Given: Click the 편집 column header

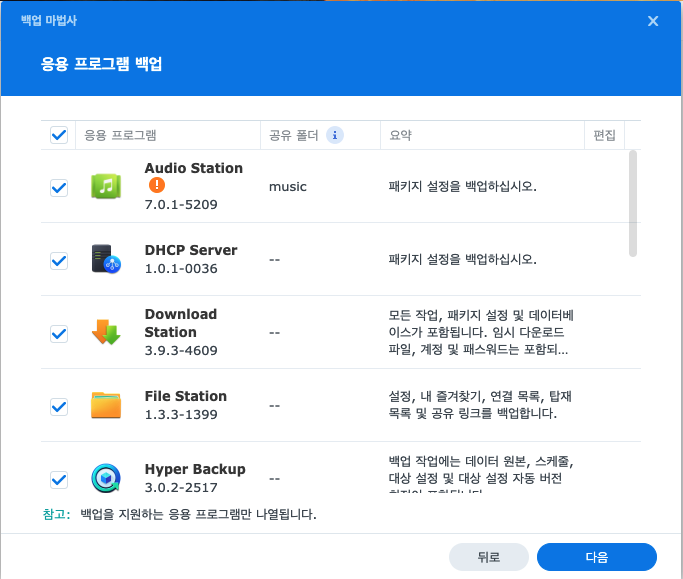Looking at the screenshot, I should point(604,135).
